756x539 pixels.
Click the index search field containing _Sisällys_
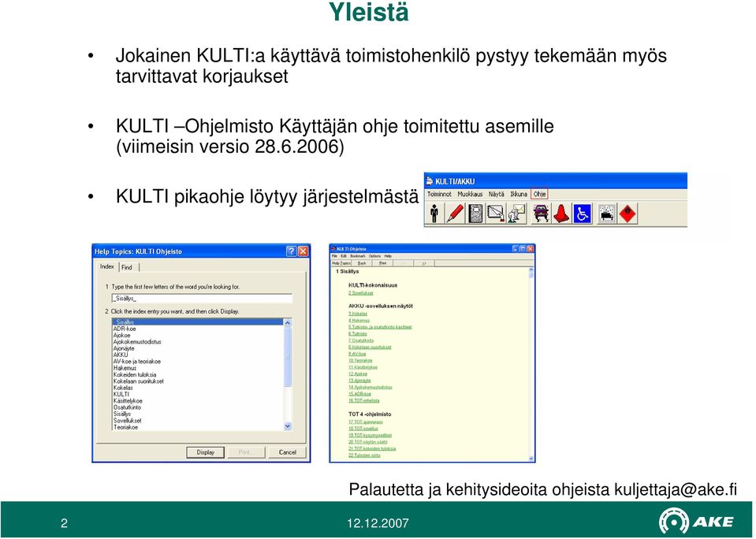click(x=202, y=299)
